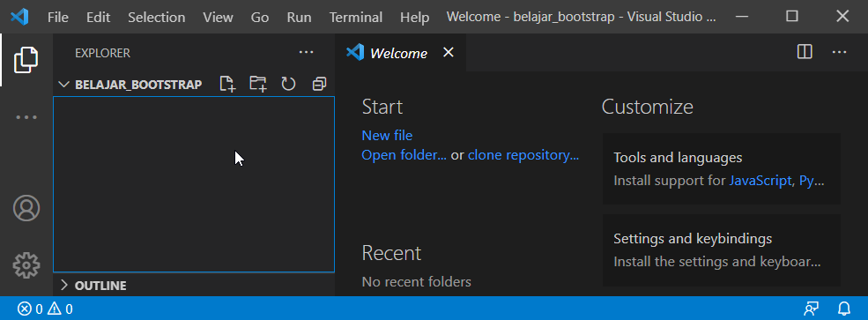Viewport: 868px width, 320px height.
Task: Show additional views ellipsis in activity bar
Action: [26, 117]
